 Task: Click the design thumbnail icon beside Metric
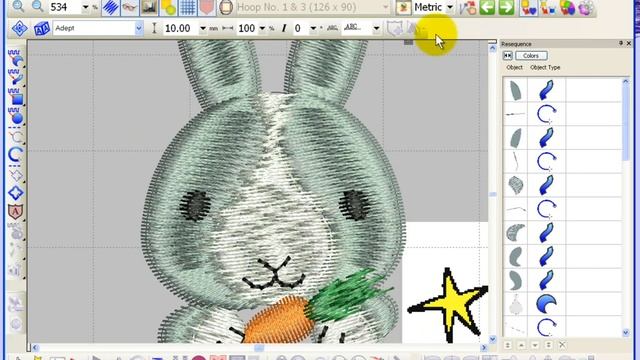(403, 7)
